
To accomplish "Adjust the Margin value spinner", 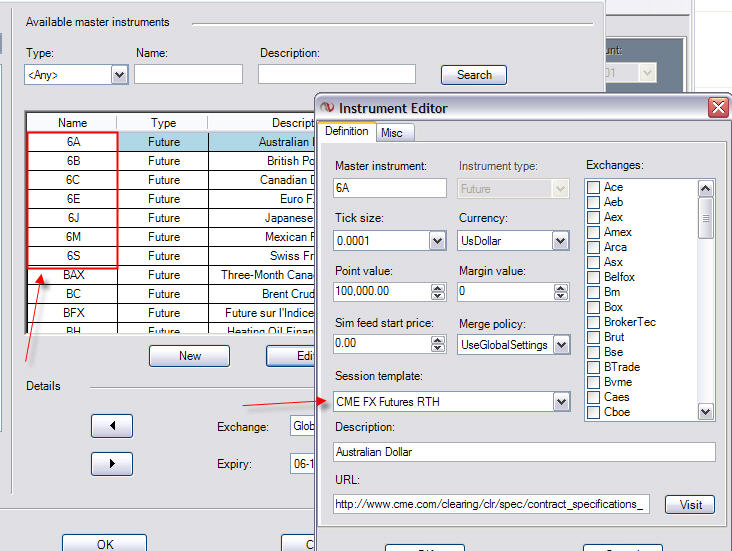I will [561, 292].
